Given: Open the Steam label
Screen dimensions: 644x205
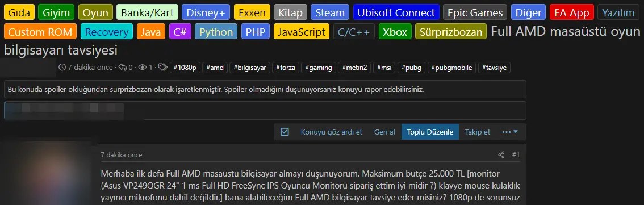Looking at the screenshot, I should pos(330,12).
